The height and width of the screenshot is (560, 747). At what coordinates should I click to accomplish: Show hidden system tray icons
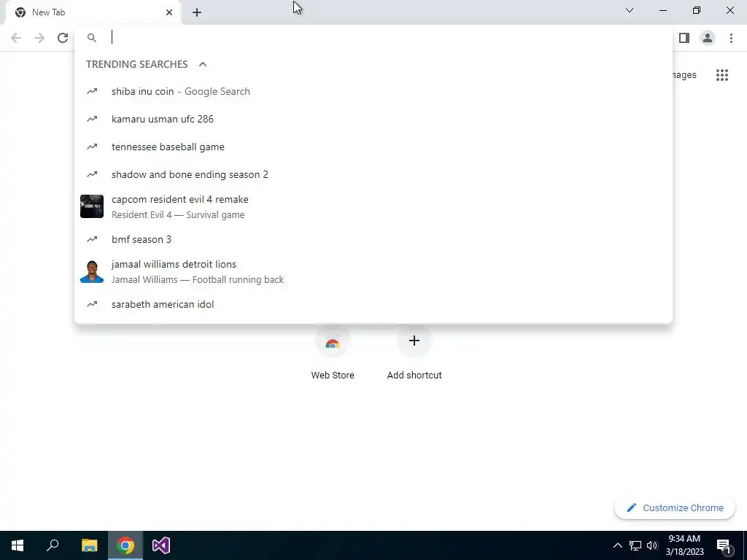tap(617, 545)
